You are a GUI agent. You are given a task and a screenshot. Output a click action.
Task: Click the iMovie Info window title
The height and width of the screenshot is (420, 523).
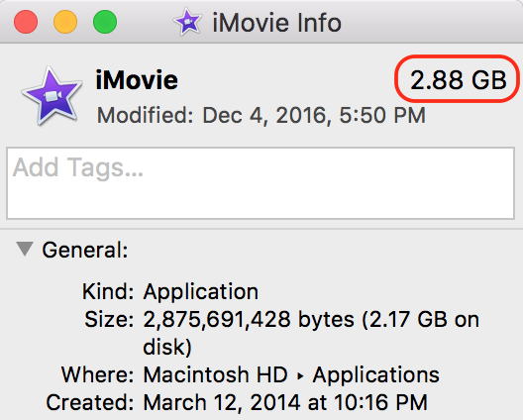(276, 23)
